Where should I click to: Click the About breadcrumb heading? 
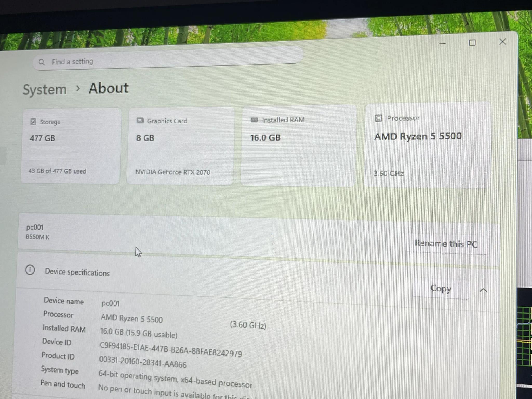(x=109, y=88)
